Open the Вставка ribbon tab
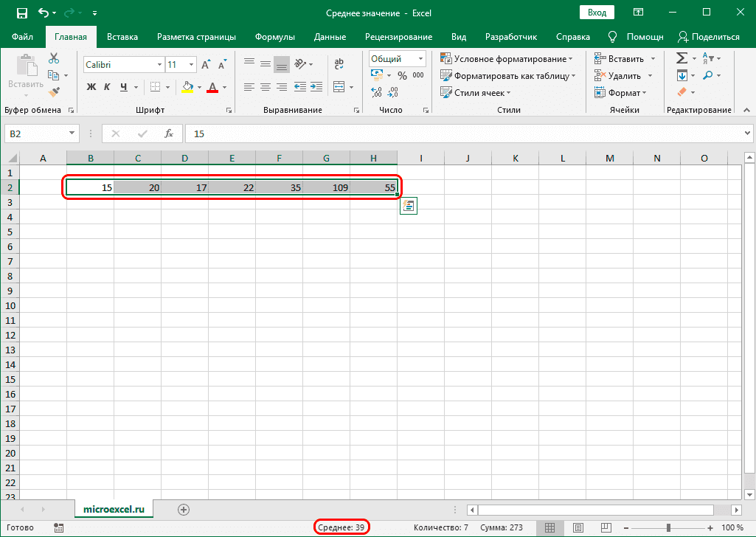The width and height of the screenshot is (756, 537). [x=122, y=37]
